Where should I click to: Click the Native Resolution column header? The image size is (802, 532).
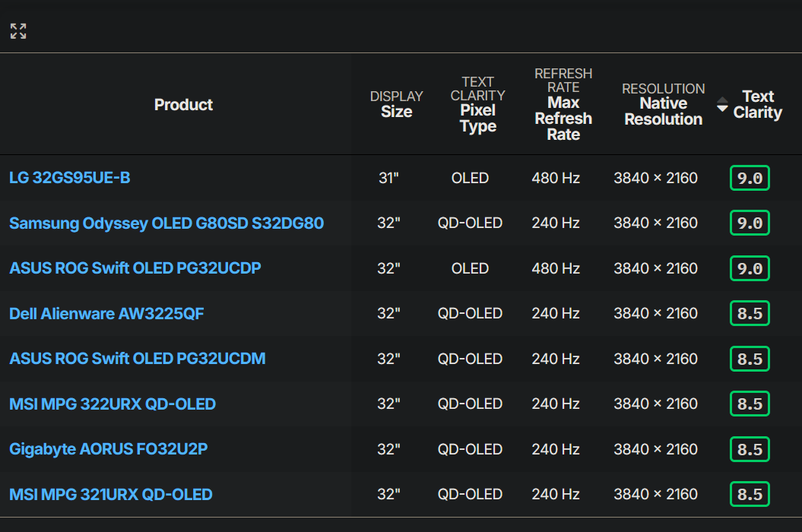pos(664,104)
